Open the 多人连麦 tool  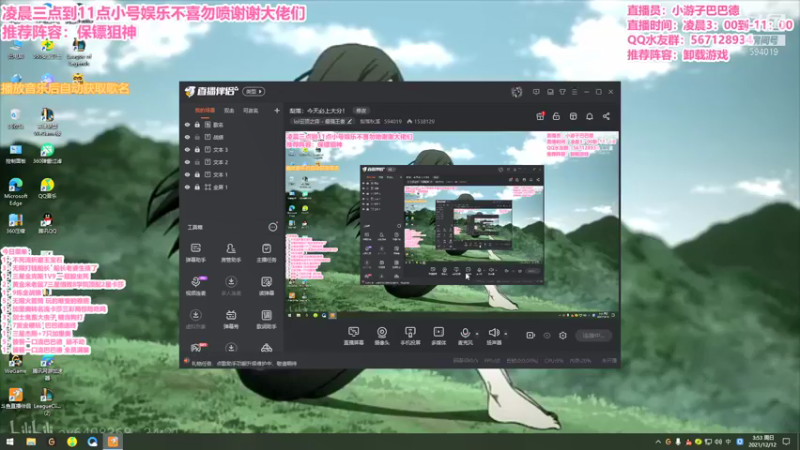pyautogui.click(x=231, y=286)
